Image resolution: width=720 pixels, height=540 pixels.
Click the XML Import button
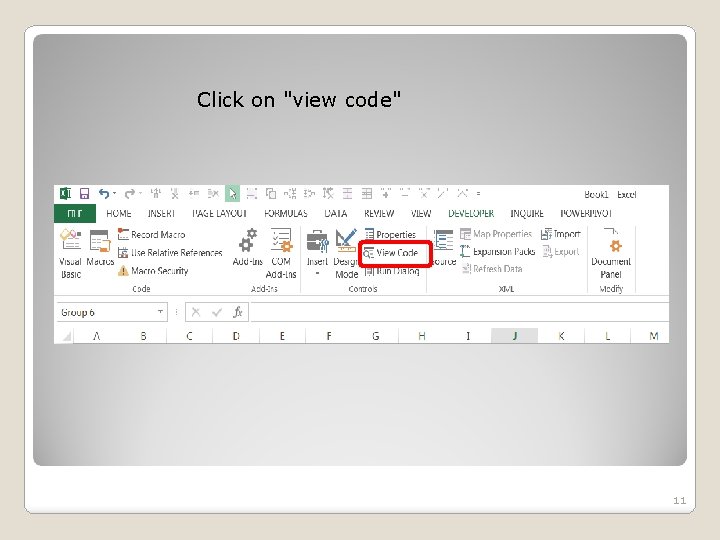[561, 234]
